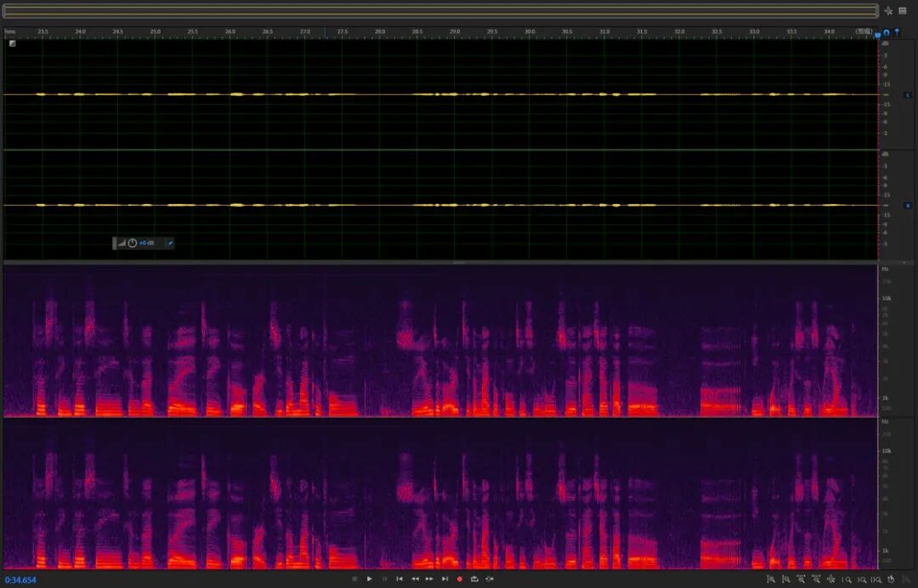Start recording with the red Record button
The height and width of the screenshot is (588, 918).
point(460,579)
